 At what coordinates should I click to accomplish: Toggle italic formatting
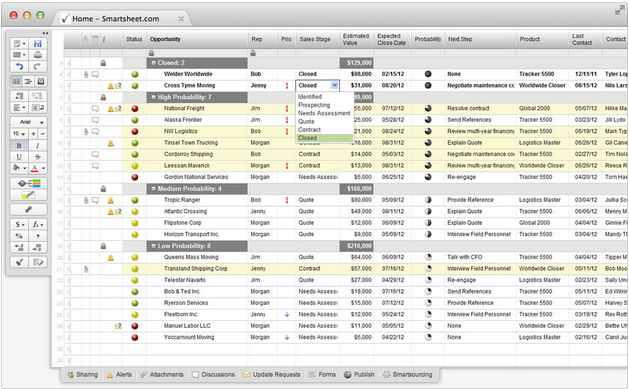38,146
